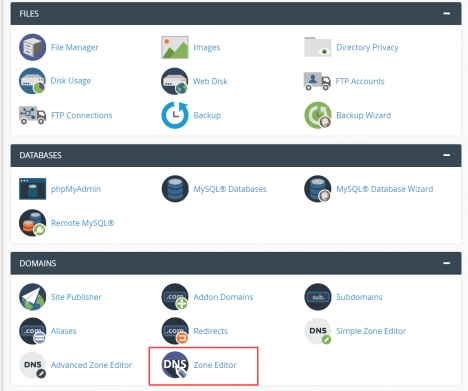
Task: Open the Backup link
Action: coord(207,115)
